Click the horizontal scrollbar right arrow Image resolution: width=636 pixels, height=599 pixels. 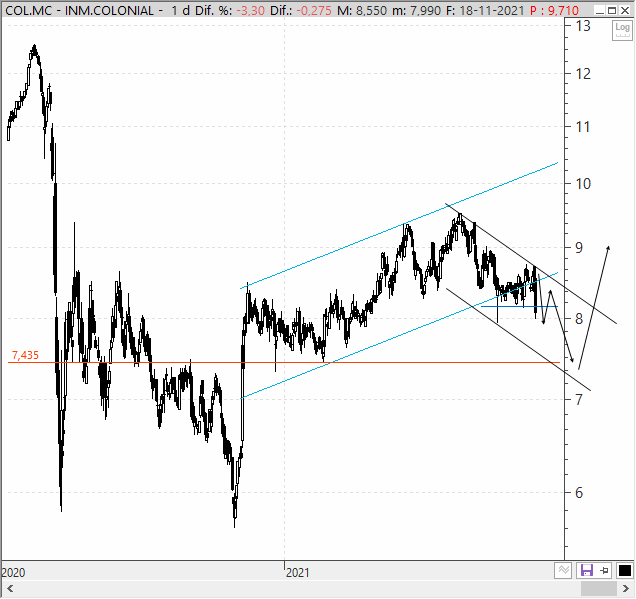point(626,588)
